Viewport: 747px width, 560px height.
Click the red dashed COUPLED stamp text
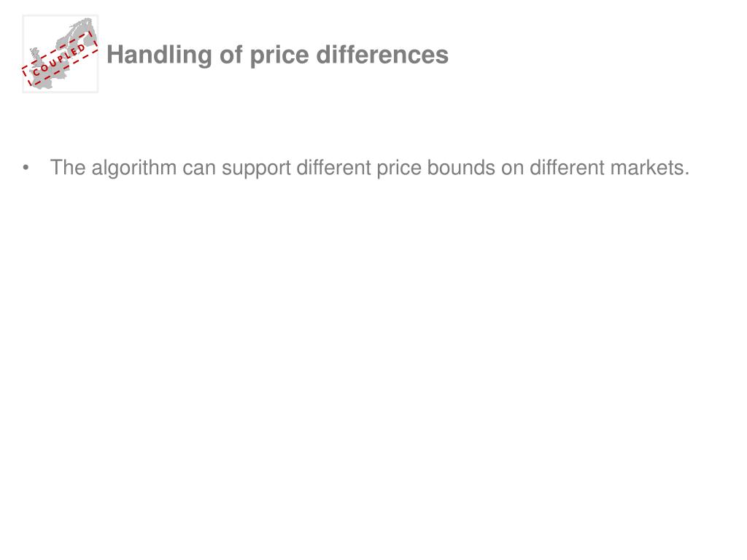[60, 59]
